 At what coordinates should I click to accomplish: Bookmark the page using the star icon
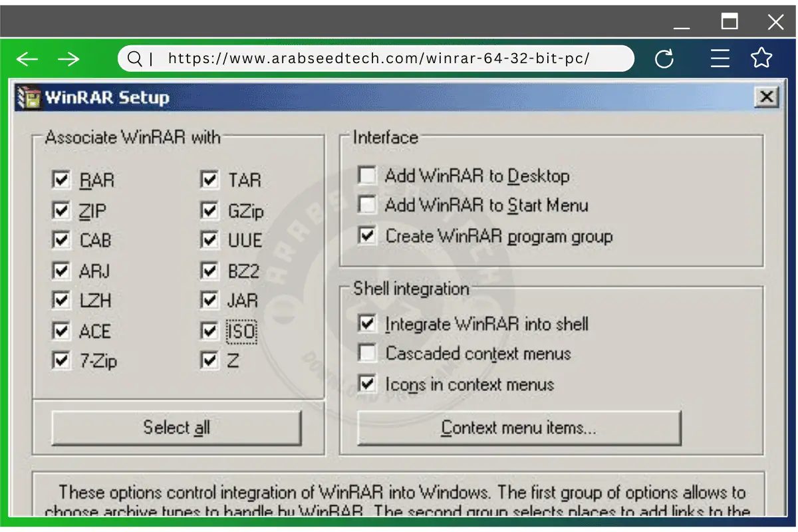(x=761, y=59)
